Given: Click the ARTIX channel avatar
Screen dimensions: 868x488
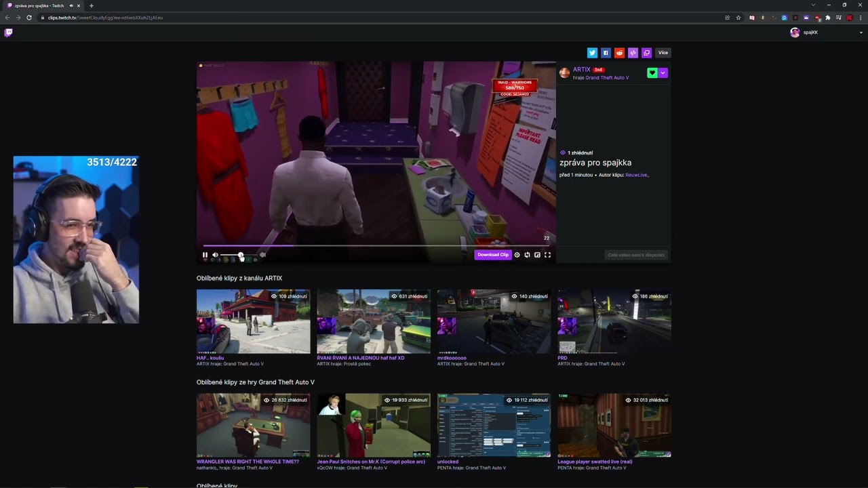Looking at the screenshot, I should (x=564, y=73).
